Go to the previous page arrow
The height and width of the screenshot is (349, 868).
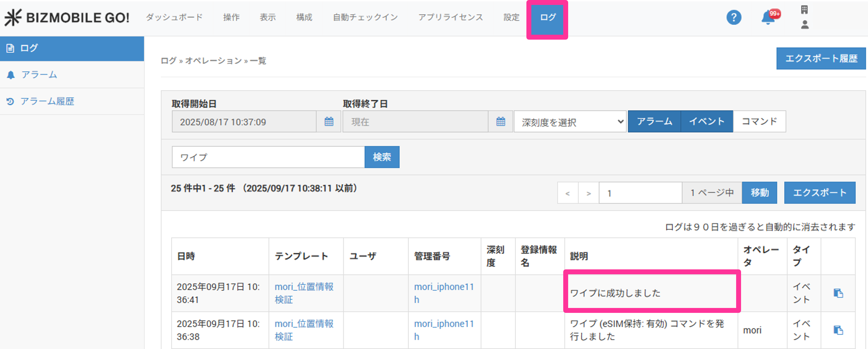point(567,193)
